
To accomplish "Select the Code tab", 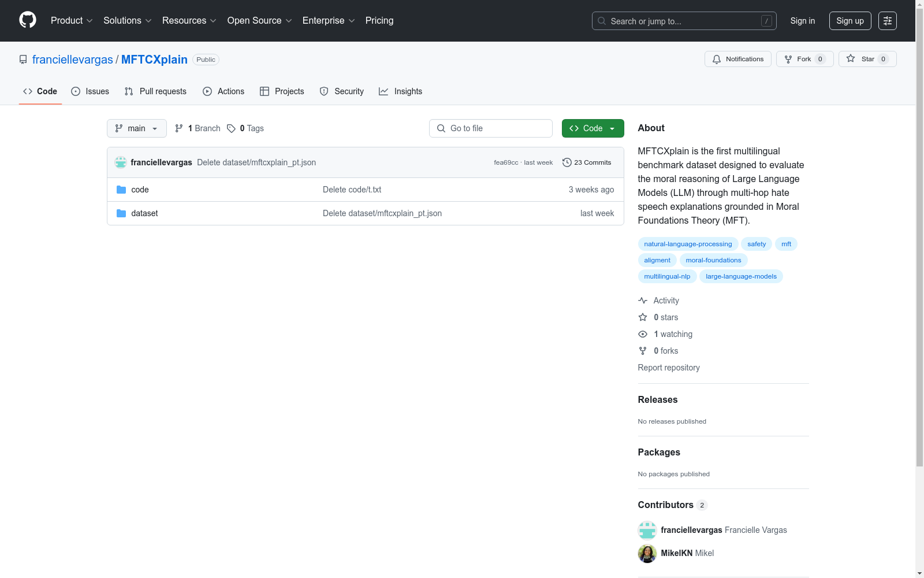I will point(40,91).
